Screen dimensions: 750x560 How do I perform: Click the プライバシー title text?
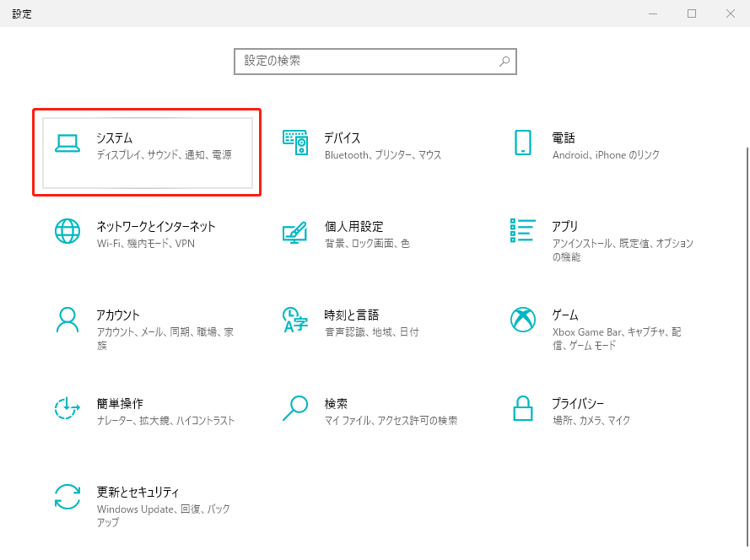pos(578,403)
